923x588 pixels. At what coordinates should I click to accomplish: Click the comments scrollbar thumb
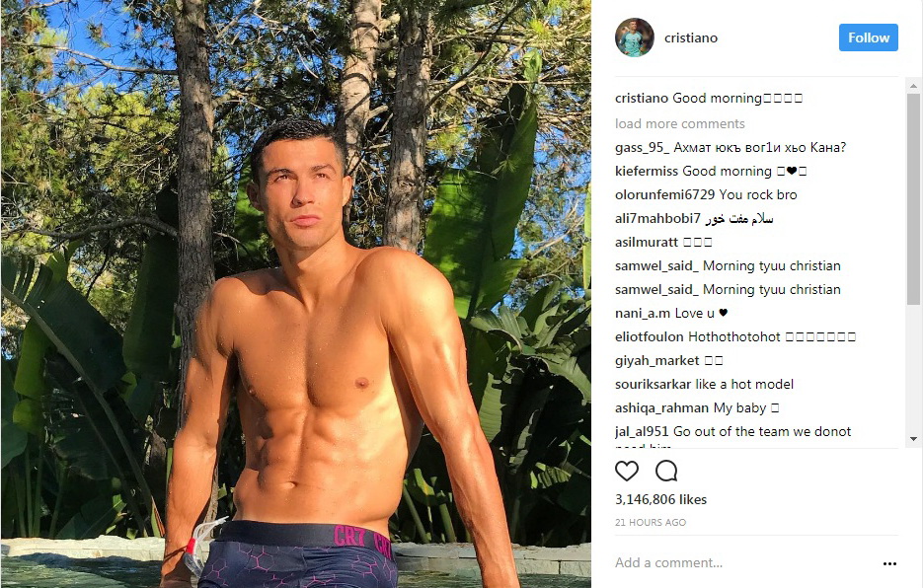pyautogui.click(x=913, y=199)
